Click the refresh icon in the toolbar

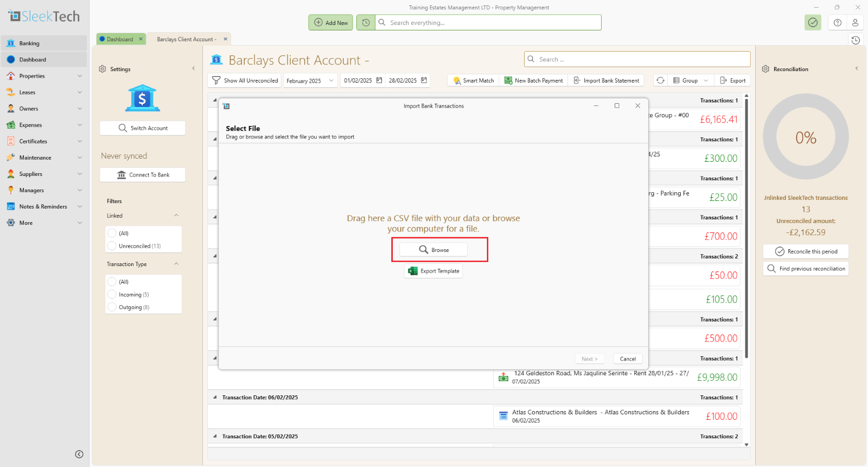pos(660,80)
